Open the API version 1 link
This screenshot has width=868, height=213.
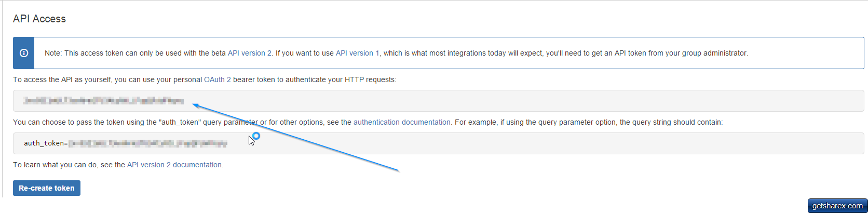coord(357,53)
